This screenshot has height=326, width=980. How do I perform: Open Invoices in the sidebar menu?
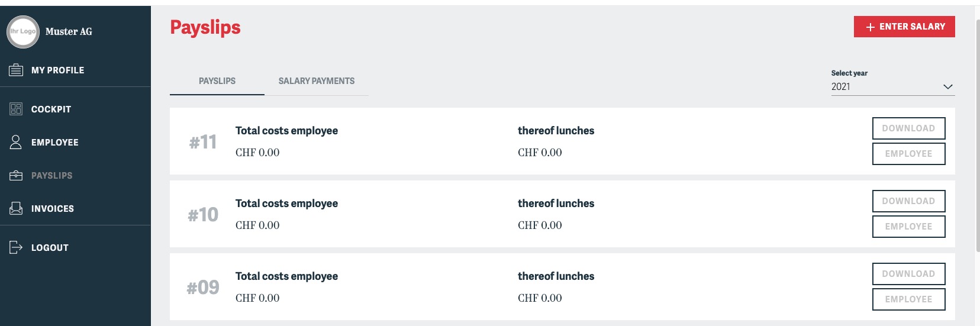(53, 209)
